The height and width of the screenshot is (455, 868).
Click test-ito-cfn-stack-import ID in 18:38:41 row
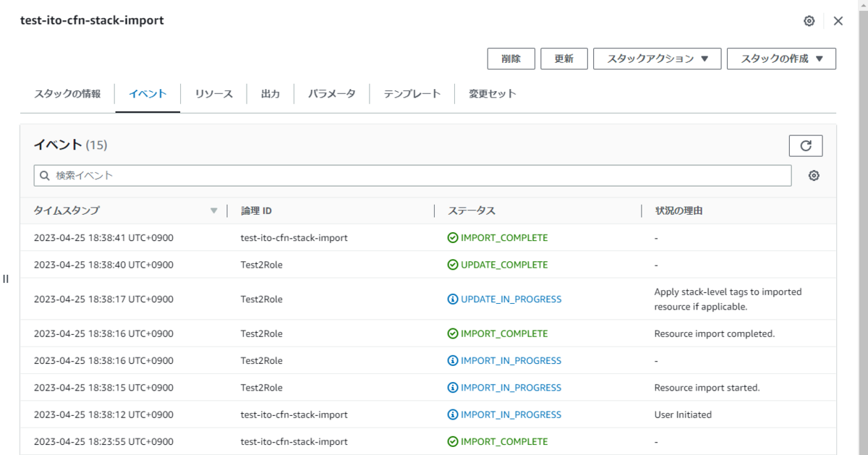coord(294,237)
